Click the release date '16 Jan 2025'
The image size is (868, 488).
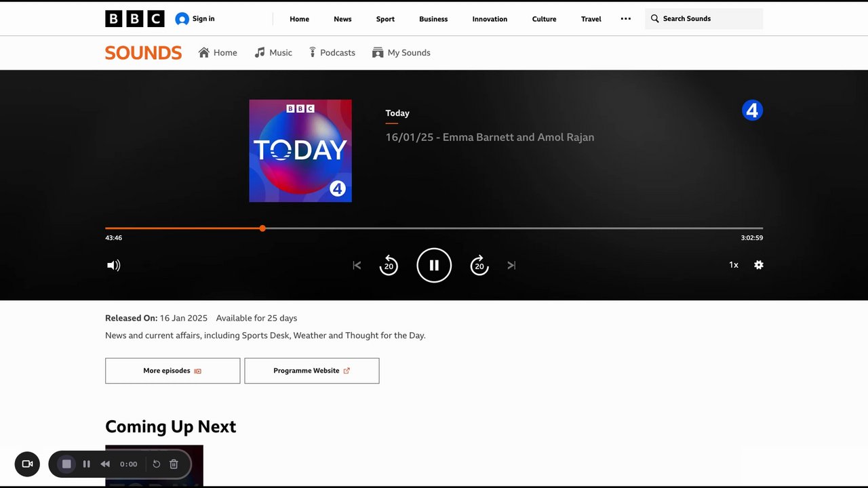click(x=184, y=318)
